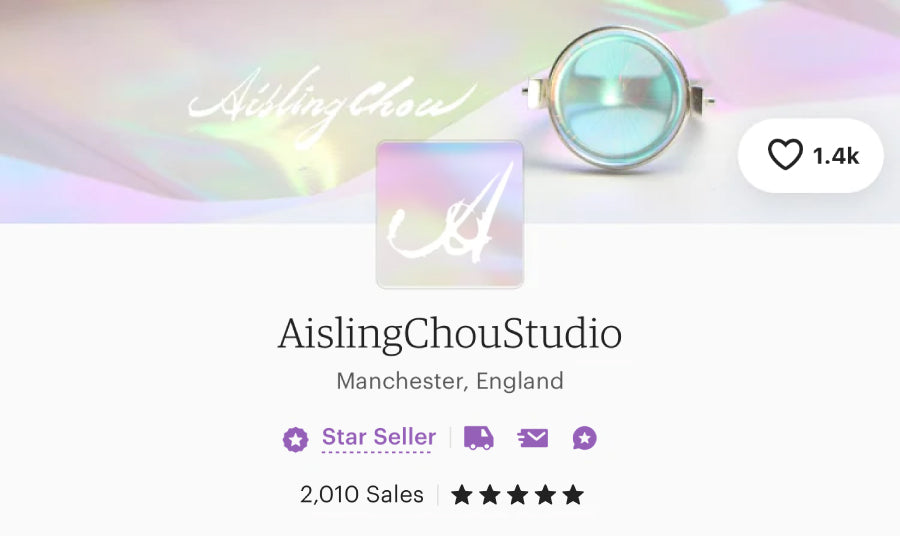Select the first rating star
900x536 pixels.
[x=462, y=495]
